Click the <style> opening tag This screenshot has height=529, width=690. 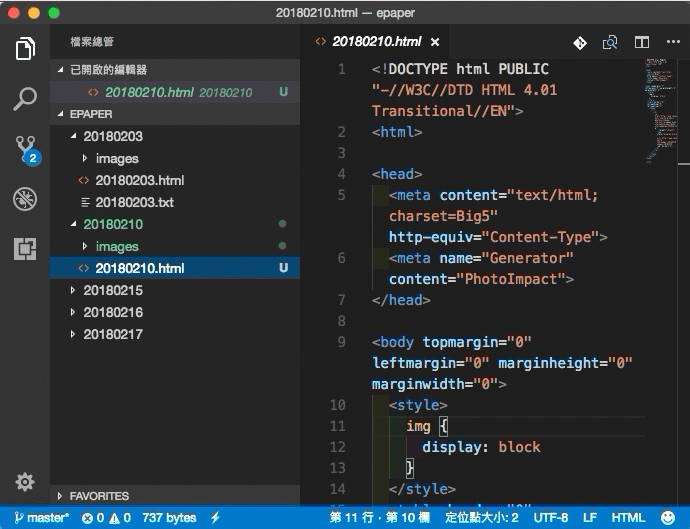pos(418,405)
